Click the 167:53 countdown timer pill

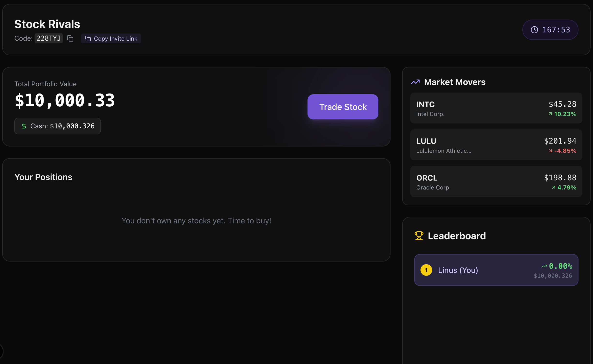pos(550,30)
